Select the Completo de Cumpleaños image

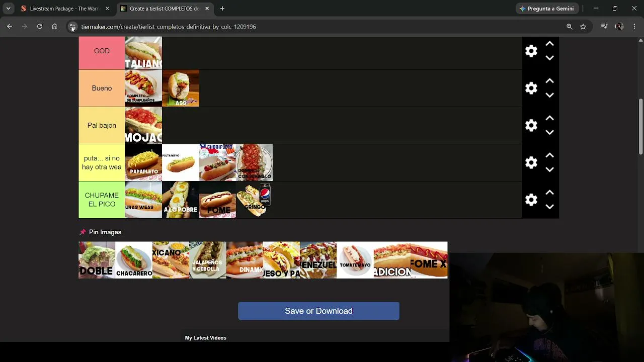(143, 88)
